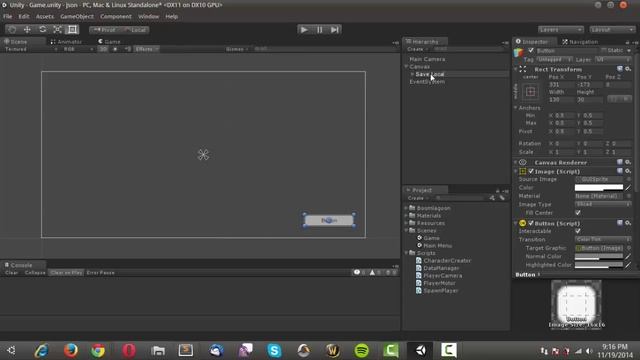
Task: Switch to the Animator tab
Action: pos(66,42)
